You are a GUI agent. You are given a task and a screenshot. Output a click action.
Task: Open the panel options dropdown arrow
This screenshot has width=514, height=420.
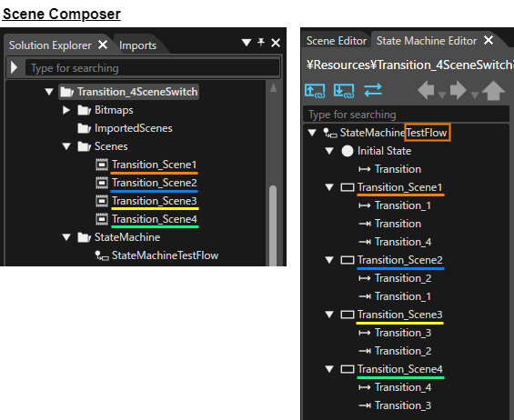coord(247,43)
